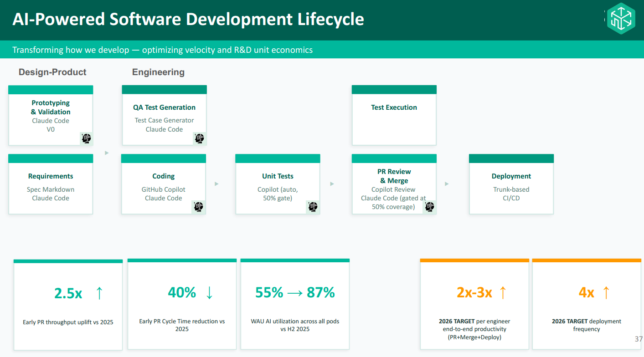Select the slide title AI-Powered Software Development Lifecycle
Image resolution: width=644 pixels, height=357 pixels.
point(188,19)
